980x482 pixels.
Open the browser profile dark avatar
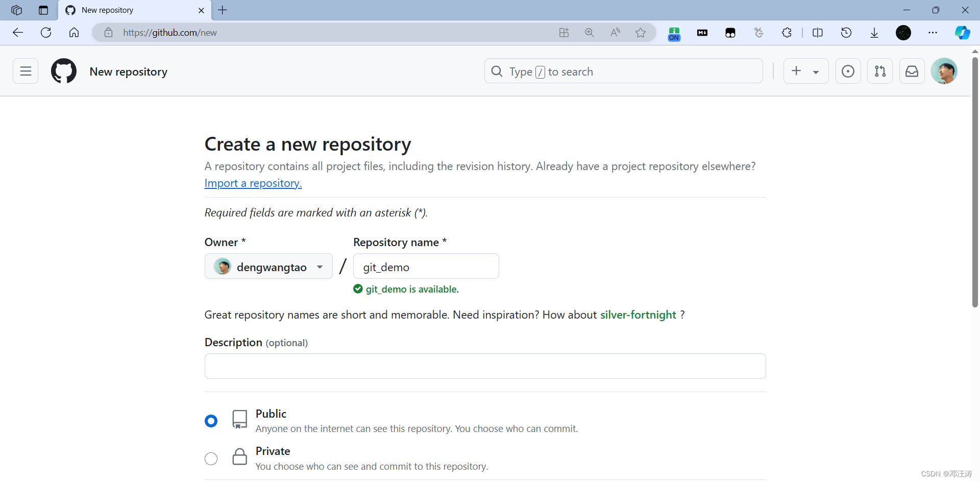(903, 33)
